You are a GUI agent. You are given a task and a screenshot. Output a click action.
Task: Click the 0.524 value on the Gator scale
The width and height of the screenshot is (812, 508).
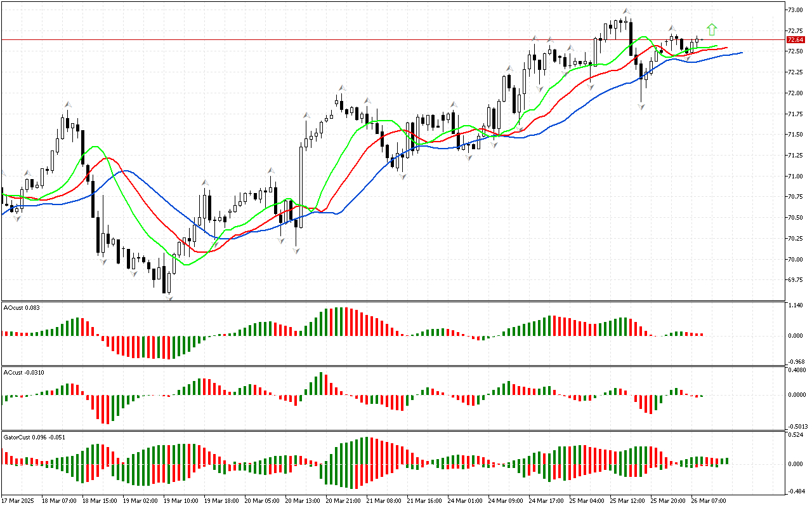click(795, 435)
